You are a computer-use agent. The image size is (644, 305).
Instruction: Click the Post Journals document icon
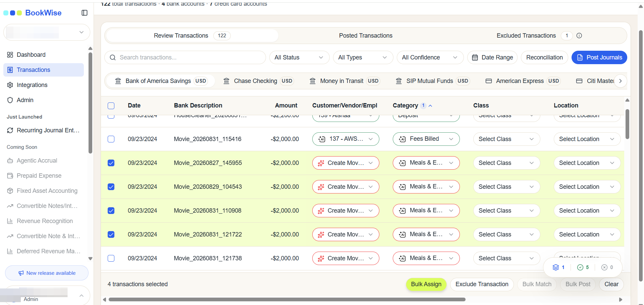pyautogui.click(x=580, y=57)
